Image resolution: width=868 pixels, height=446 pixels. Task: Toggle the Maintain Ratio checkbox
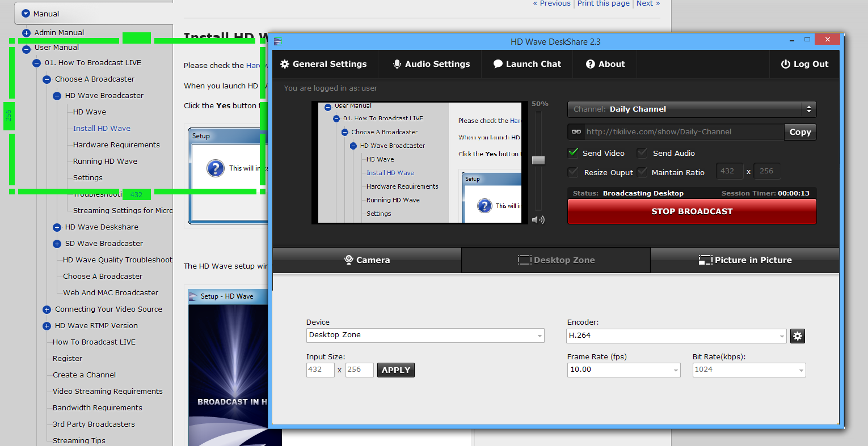click(642, 172)
